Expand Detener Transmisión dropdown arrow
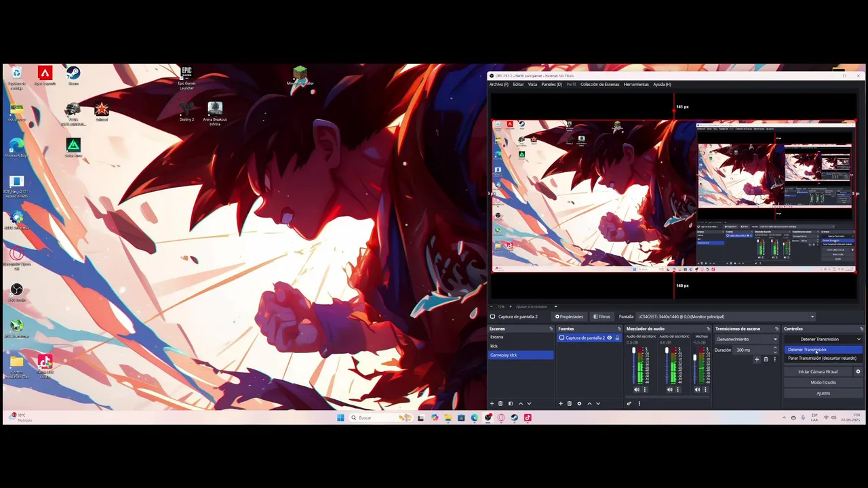The width and height of the screenshot is (868, 488). [859, 339]
